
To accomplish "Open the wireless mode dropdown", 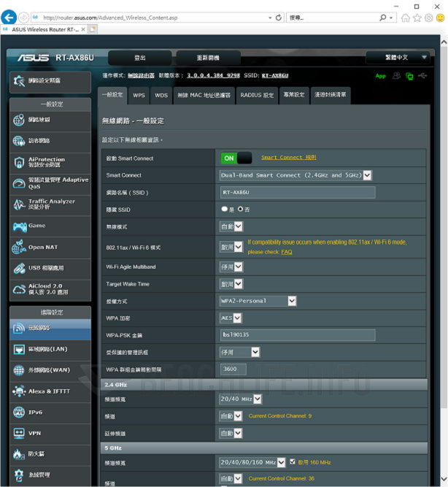I will (x=231, y=226).
